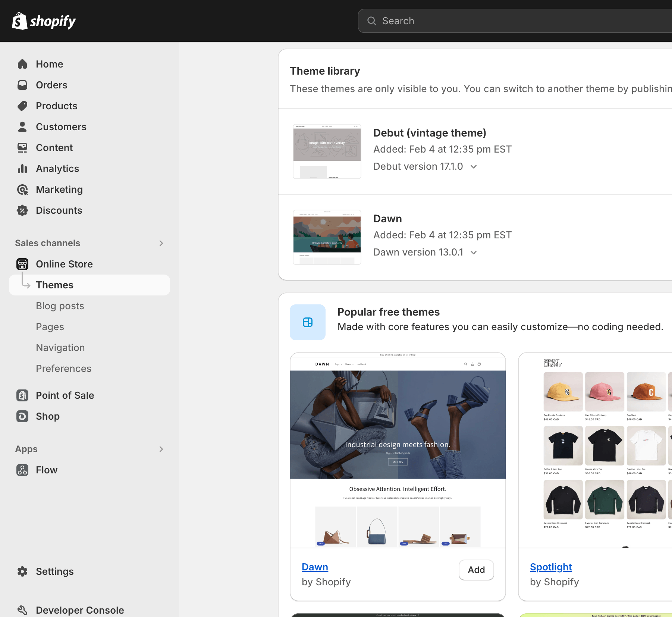Click the Flow app icon
The height and width of the screenshot is (617, 672).
(x=22, y=470)
